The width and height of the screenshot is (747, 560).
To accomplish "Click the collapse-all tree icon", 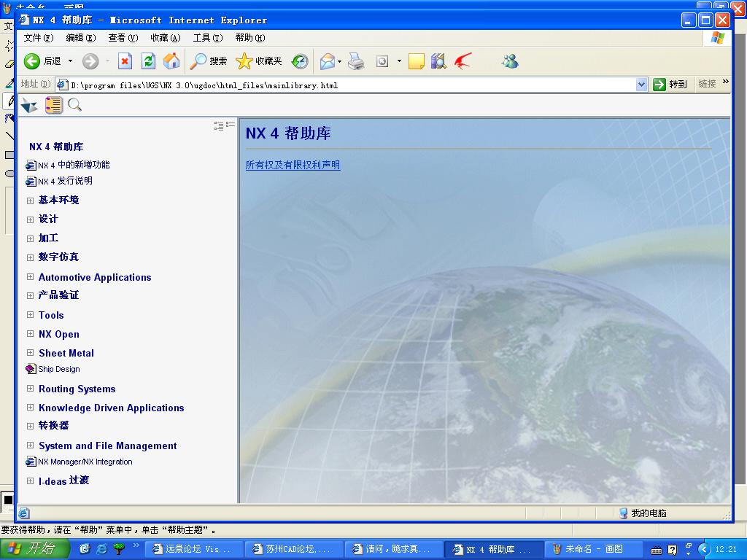I will [x=231, y=124].
